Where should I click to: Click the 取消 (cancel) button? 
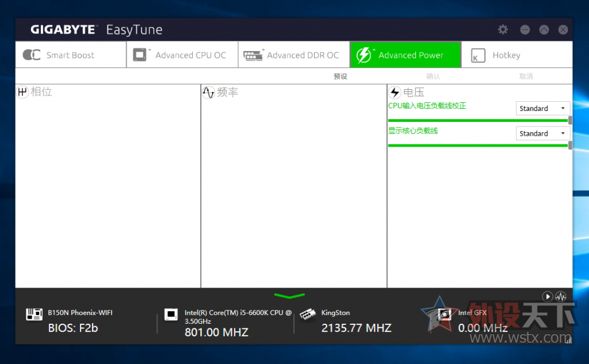tap(526, 76)
